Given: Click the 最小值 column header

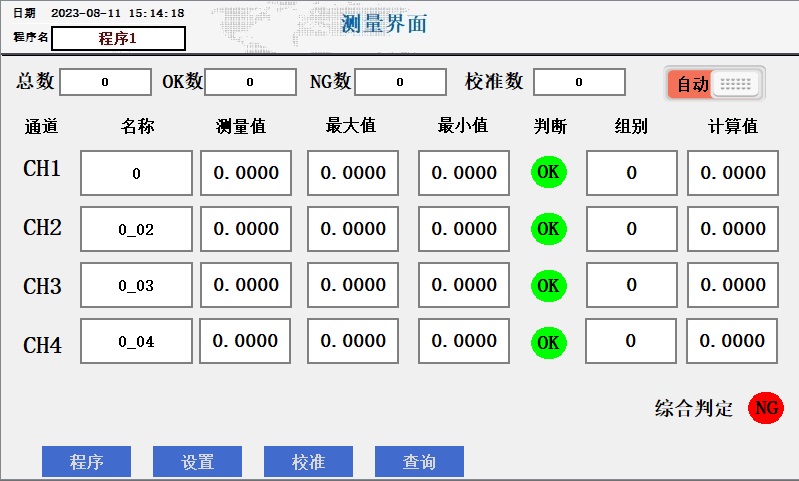Looking at the screenshot, I should [463, 125].
